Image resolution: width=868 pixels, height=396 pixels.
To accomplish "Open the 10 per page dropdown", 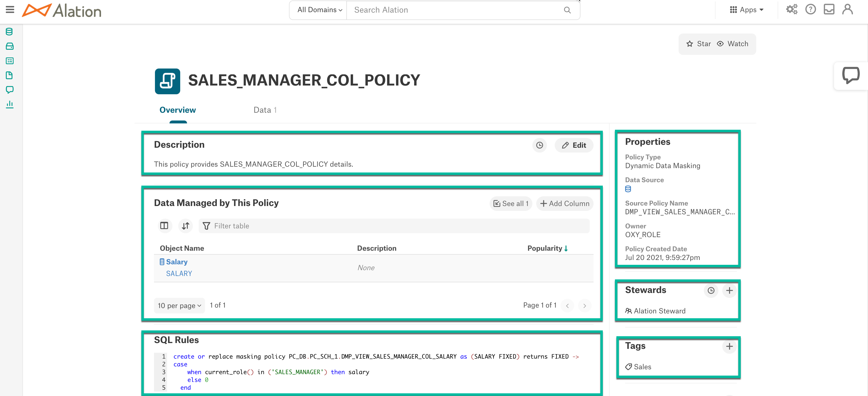I will click(179, 305).
